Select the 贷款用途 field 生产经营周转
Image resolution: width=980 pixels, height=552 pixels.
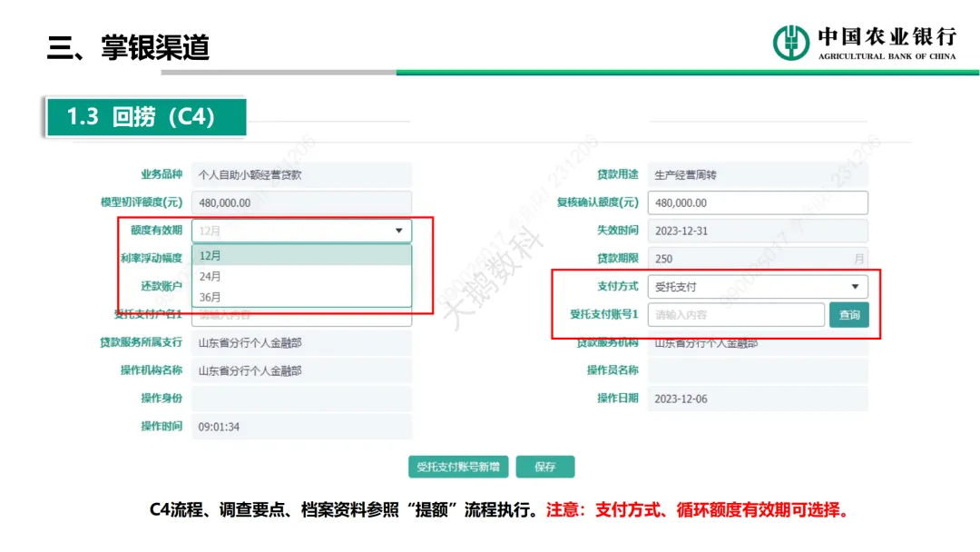coord(757,175)
